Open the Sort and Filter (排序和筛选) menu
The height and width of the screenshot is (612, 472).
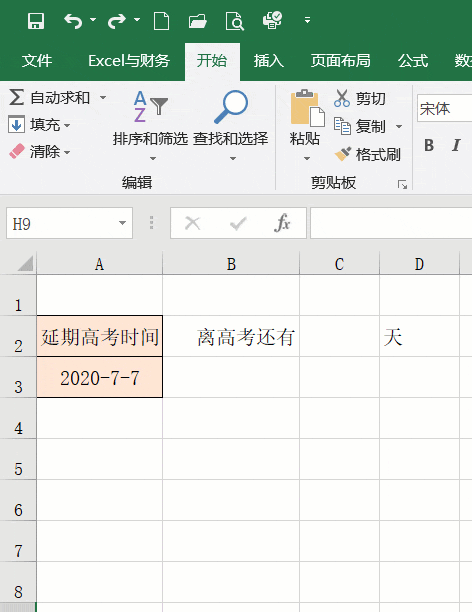coord(150,127)
